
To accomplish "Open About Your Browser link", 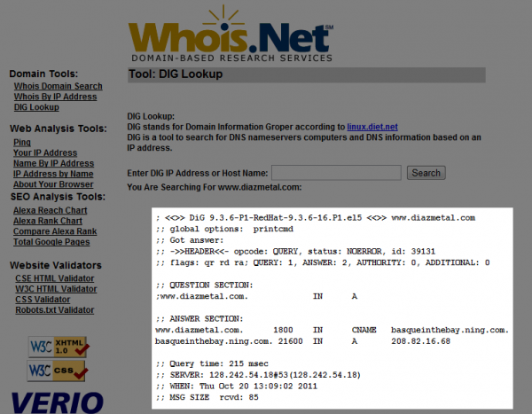I will tap(53, 184).
